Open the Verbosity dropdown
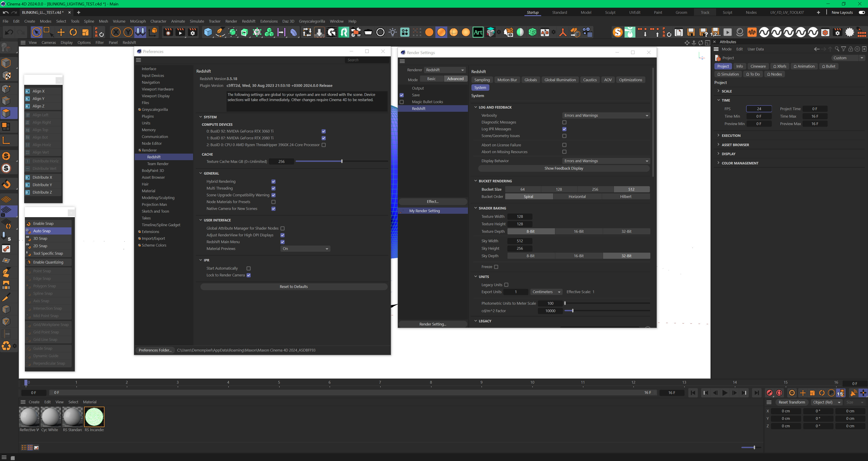The width and height of the screenshot is (868, 461). [x=606, y=116]
